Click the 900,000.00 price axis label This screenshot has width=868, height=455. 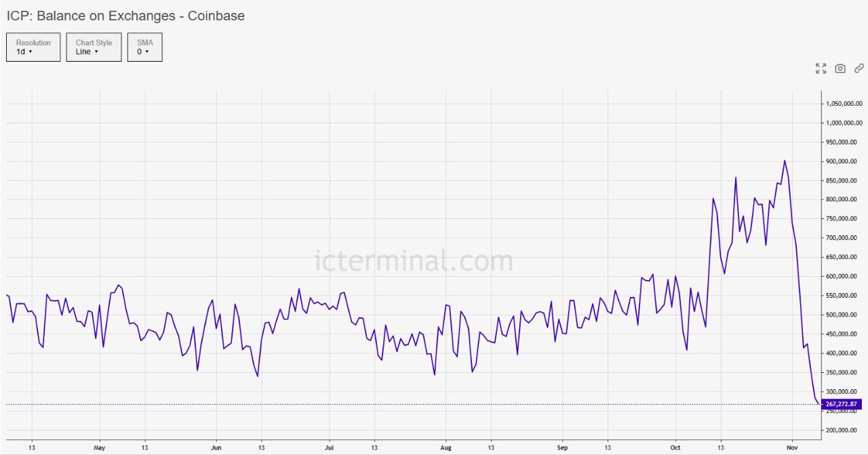[x=845, y=161]
